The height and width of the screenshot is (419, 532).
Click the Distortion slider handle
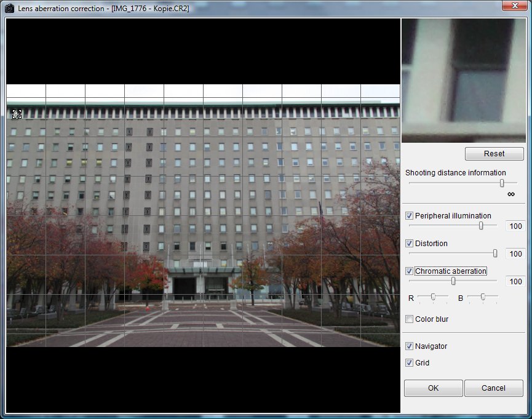point(495,253)
